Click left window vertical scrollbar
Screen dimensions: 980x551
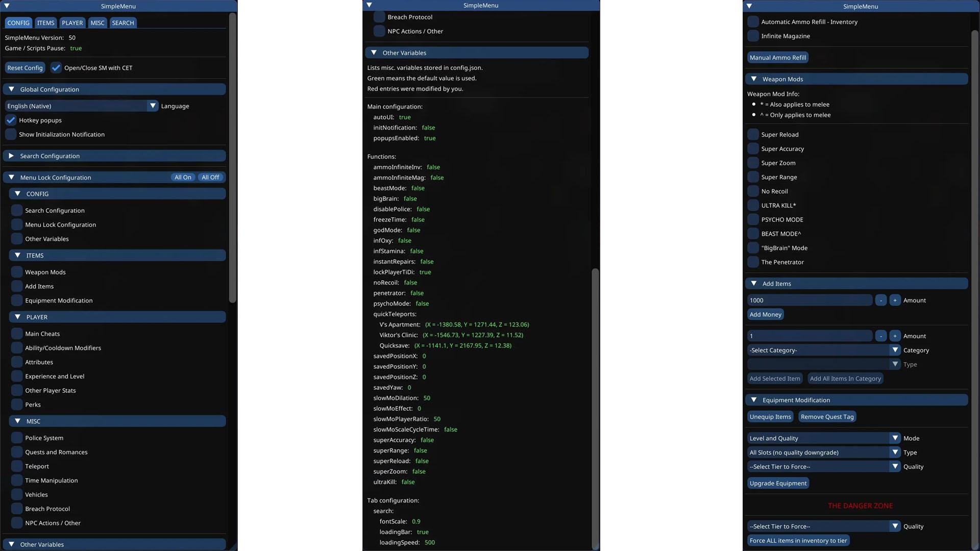click(233, 158)
